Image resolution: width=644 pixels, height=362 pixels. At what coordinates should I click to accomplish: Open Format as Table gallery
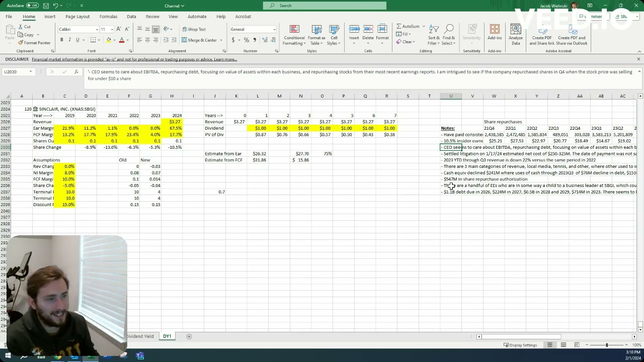(316, 35)
